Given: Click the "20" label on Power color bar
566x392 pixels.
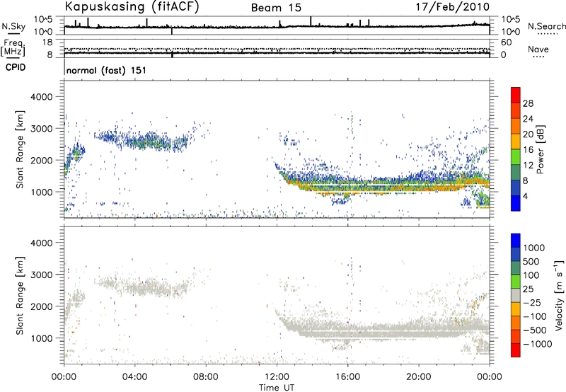Looking at the screenshot, I should click(528, 134).
